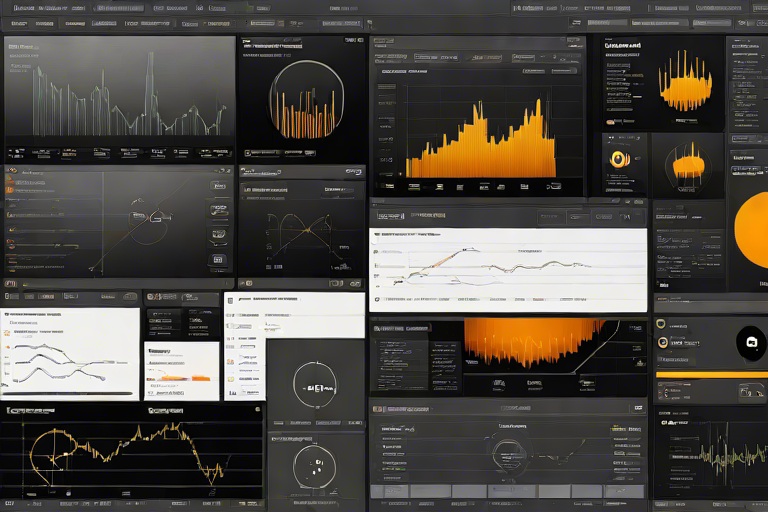This screenshot has width=768, height=512.
Task: Click the circular dial containing white dots
Action: click(x=314, y=467)
